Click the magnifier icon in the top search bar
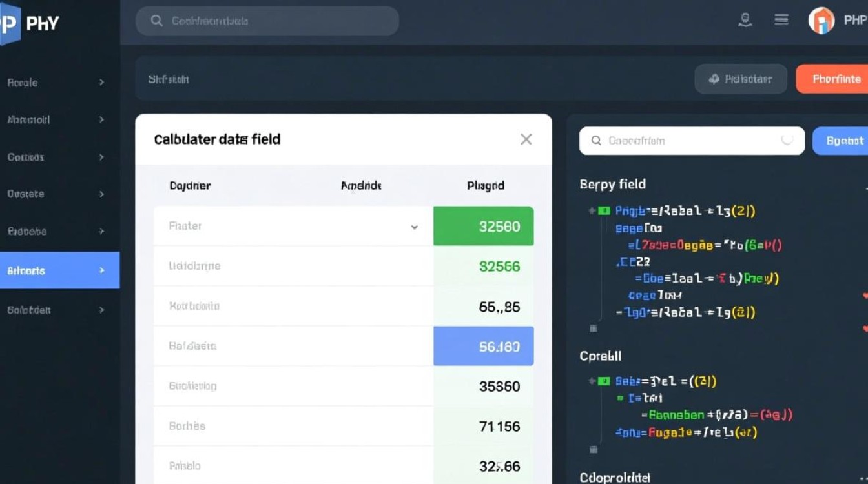The height and width of the screenshot is (484, 868). point(156,21)
